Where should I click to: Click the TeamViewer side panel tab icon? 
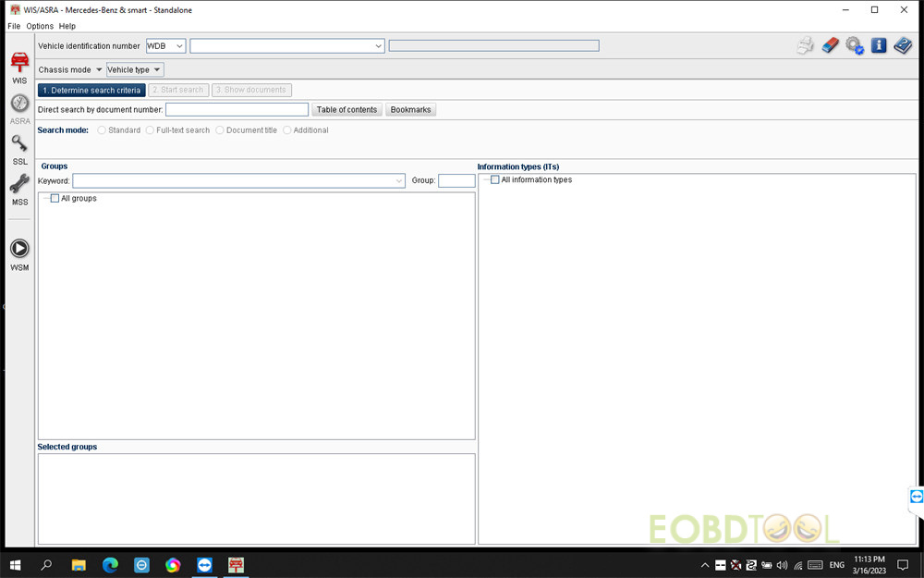click(x=917, y=497)
